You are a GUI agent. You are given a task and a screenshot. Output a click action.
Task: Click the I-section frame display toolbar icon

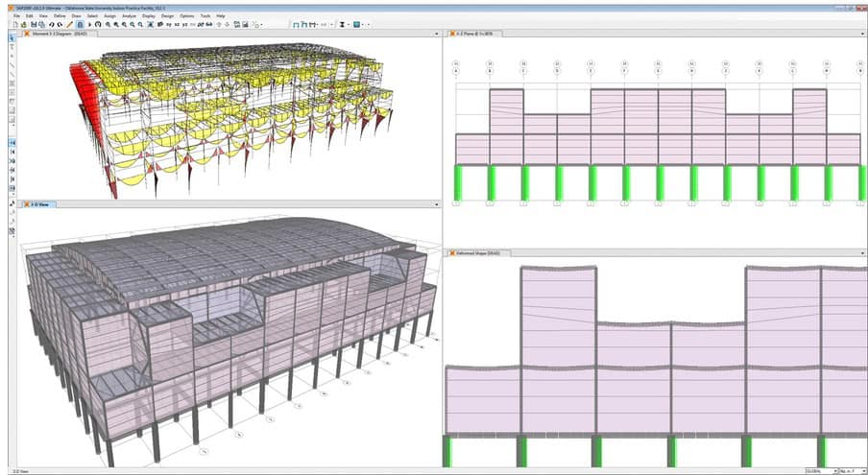[x=344, y=24]
